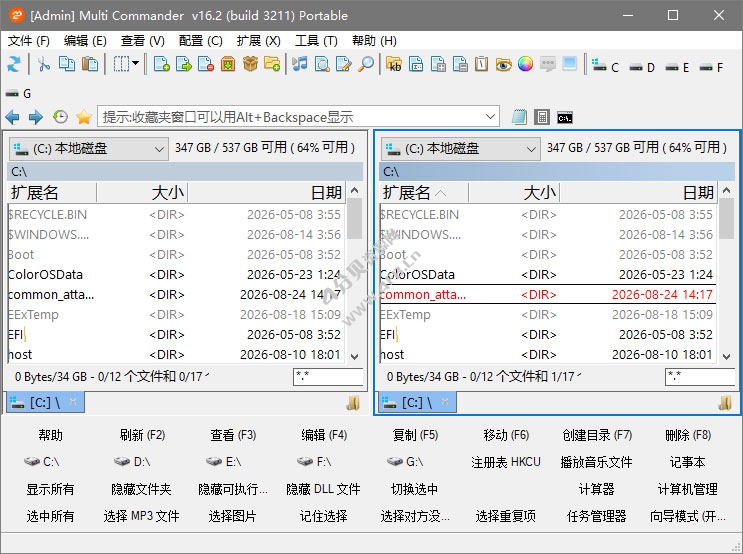Click the file icon with green arrow
743x554 pixels.
pos(183,64)
